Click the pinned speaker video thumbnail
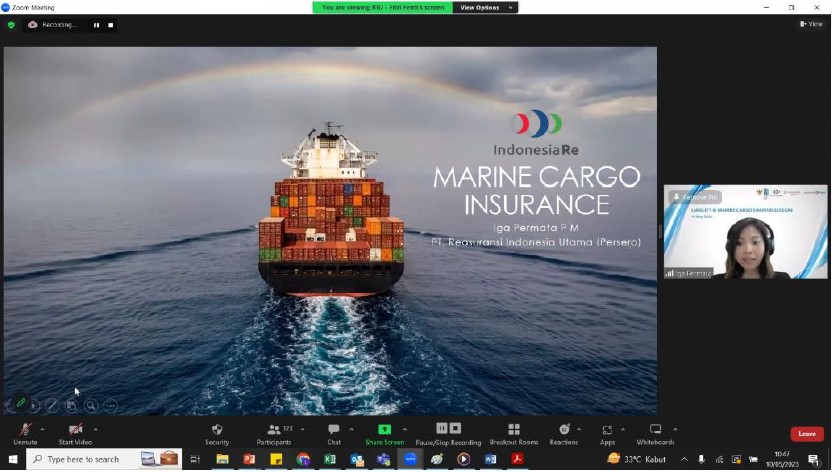 (x=746, y=232)
